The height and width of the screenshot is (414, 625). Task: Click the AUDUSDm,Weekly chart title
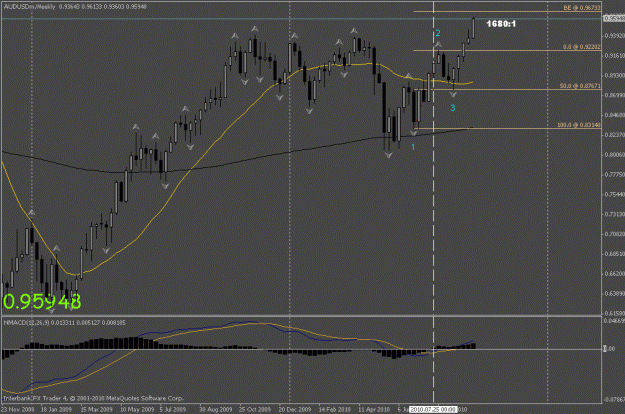click(x=29, y=6)
